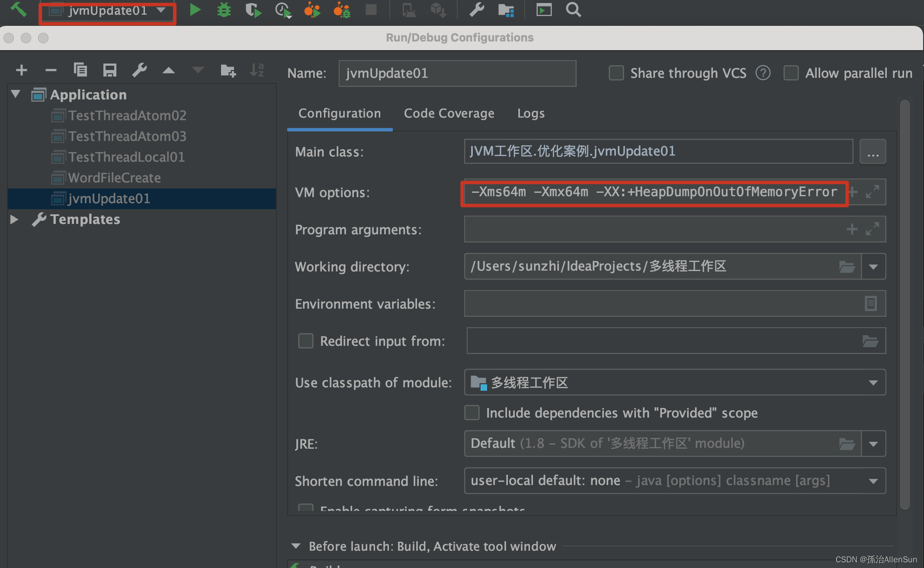The width and height of the screenshot is (924, 568).
Task: Open Share through VCS help tooltip
Action: [x=763, y=73]
